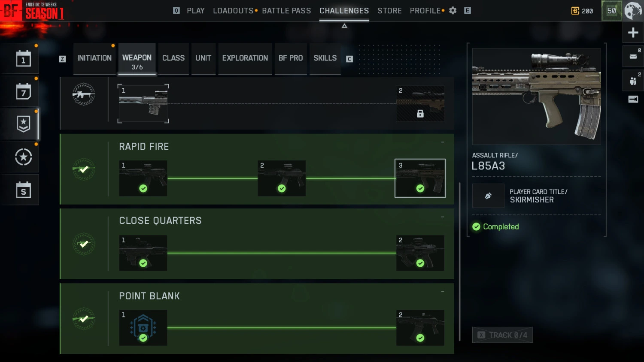Collapse the Close Quarters challenge section

[443, 217]
